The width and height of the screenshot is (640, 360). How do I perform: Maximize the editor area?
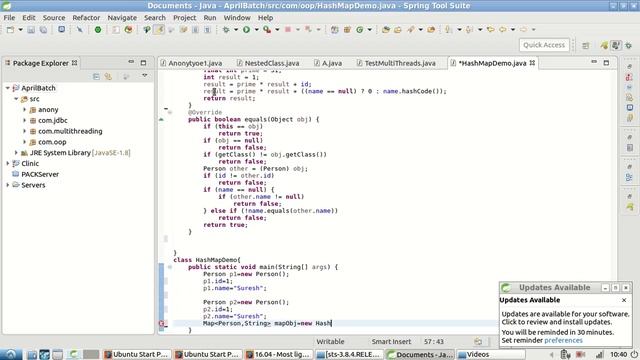coord(606,62)
